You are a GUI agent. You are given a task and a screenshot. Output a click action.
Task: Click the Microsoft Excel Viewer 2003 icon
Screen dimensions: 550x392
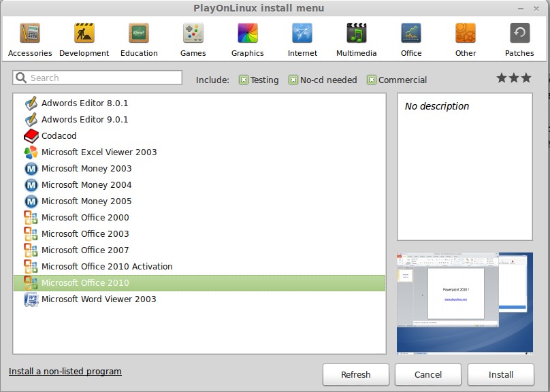coord(31,152)
